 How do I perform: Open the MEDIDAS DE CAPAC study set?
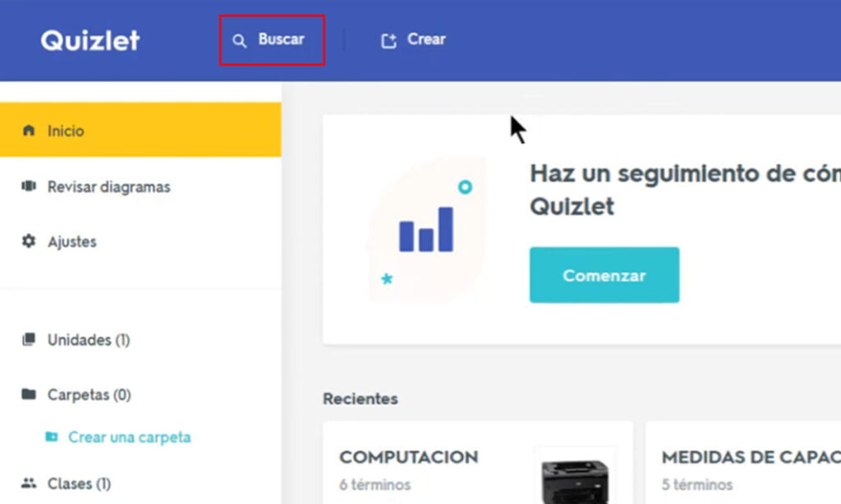751,457
